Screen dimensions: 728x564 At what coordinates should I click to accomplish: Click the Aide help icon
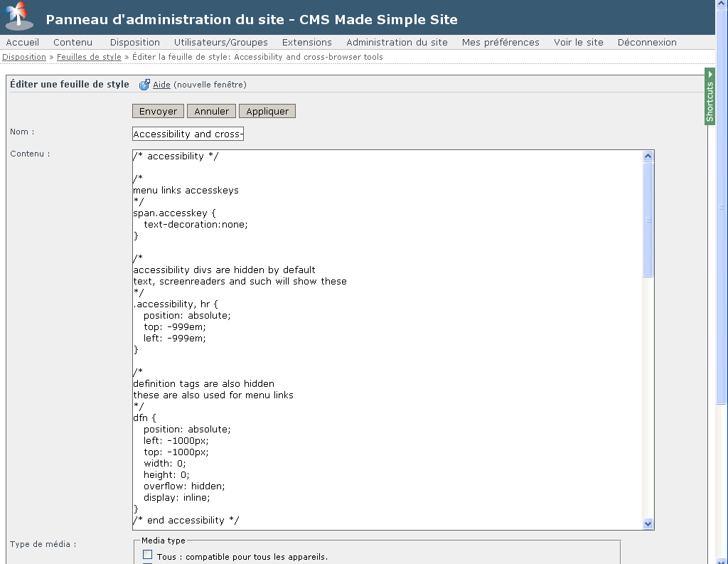144,85
